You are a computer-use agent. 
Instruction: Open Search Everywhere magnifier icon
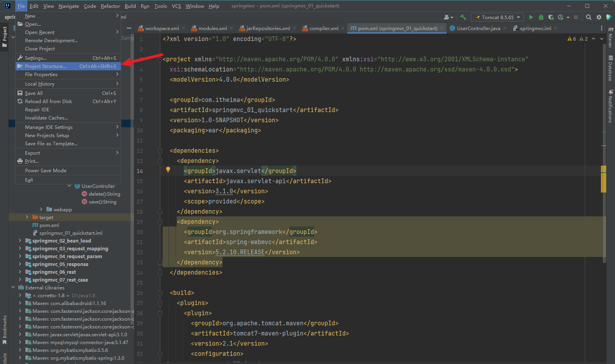click(589, 17)
